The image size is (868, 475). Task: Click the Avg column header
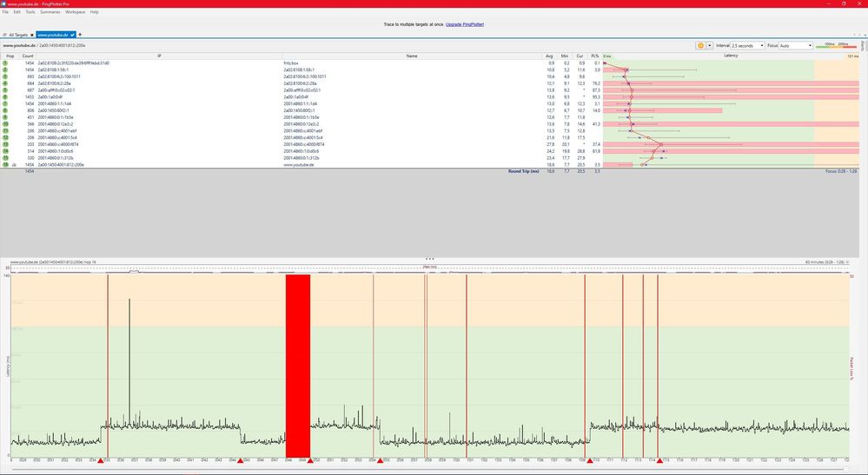click(x=549, y=56)
